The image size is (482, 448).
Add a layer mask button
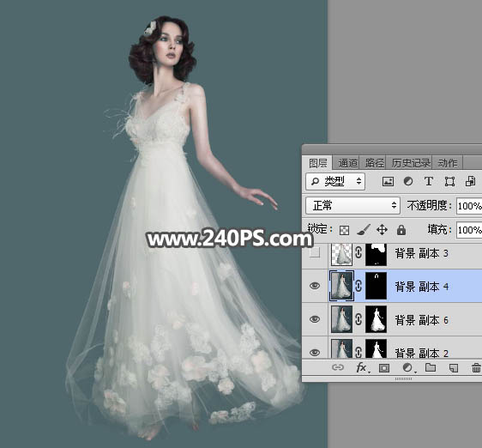384,367
